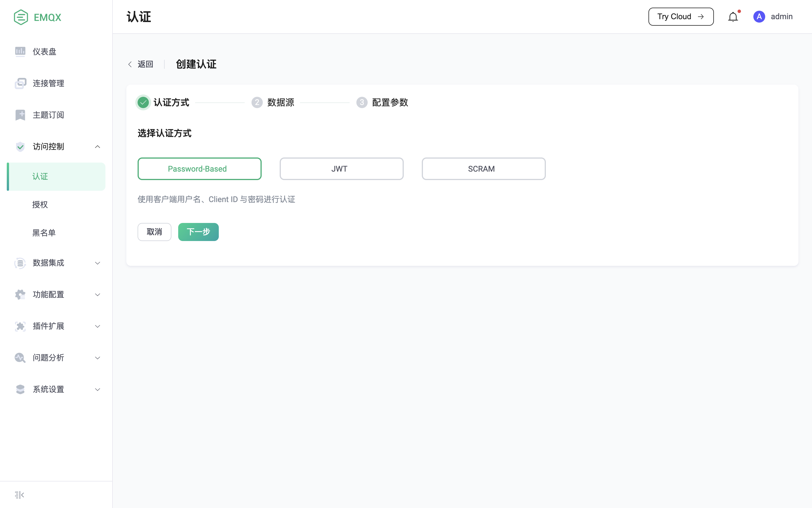Image resolution: width=812 pixels, height=508 pixels.
Task: Open 连接管理 menu item
Action: [56, 83]
